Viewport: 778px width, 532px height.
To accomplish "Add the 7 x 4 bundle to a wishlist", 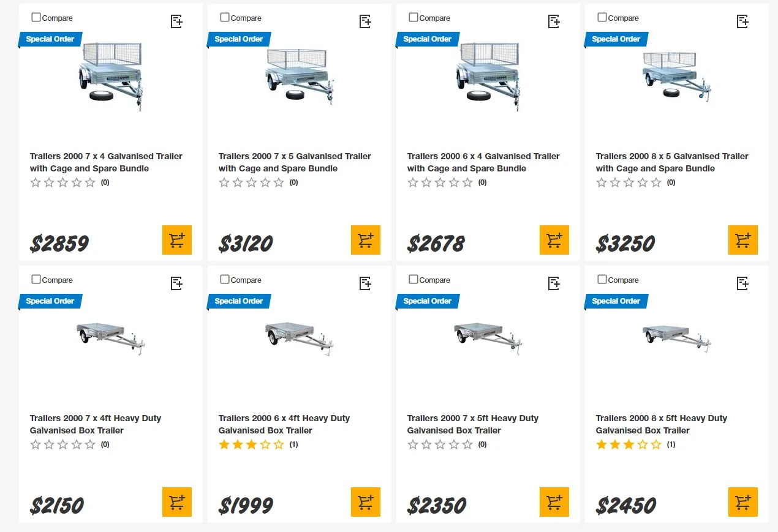I will pos(176,21).
